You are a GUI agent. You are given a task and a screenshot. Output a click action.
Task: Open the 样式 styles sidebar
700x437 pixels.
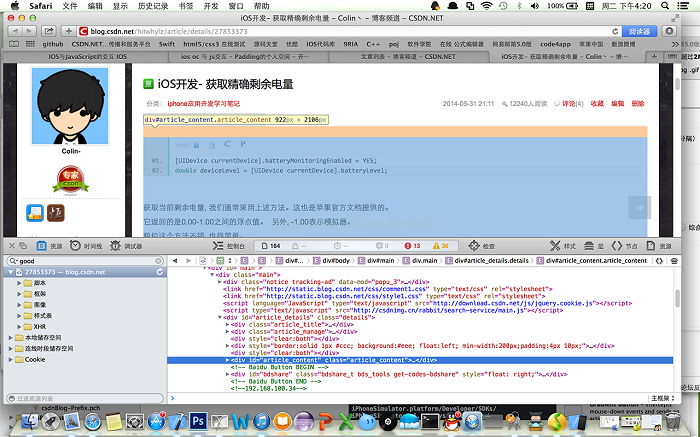(x=562, y=246)
